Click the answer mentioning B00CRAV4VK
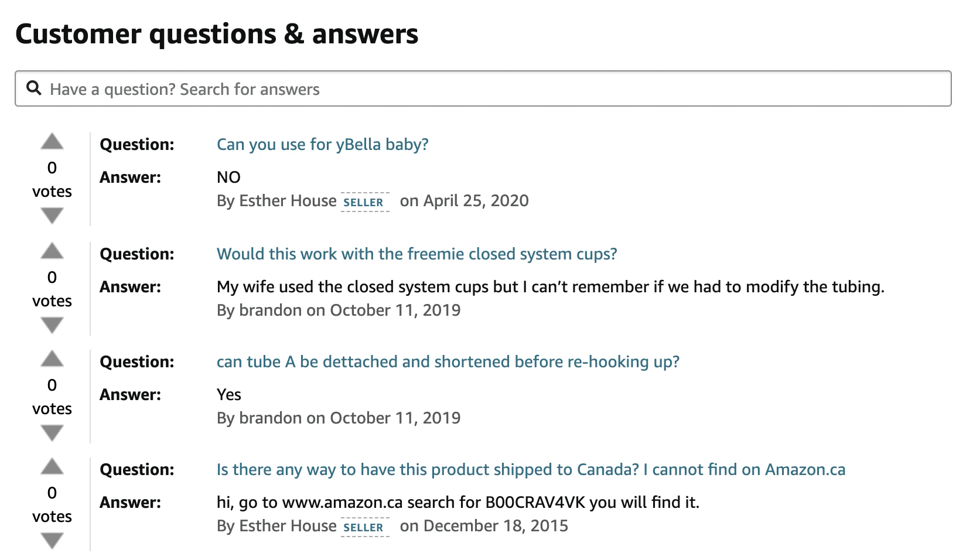The height and width of the screenshot is (560, 956). pos(458,503)
